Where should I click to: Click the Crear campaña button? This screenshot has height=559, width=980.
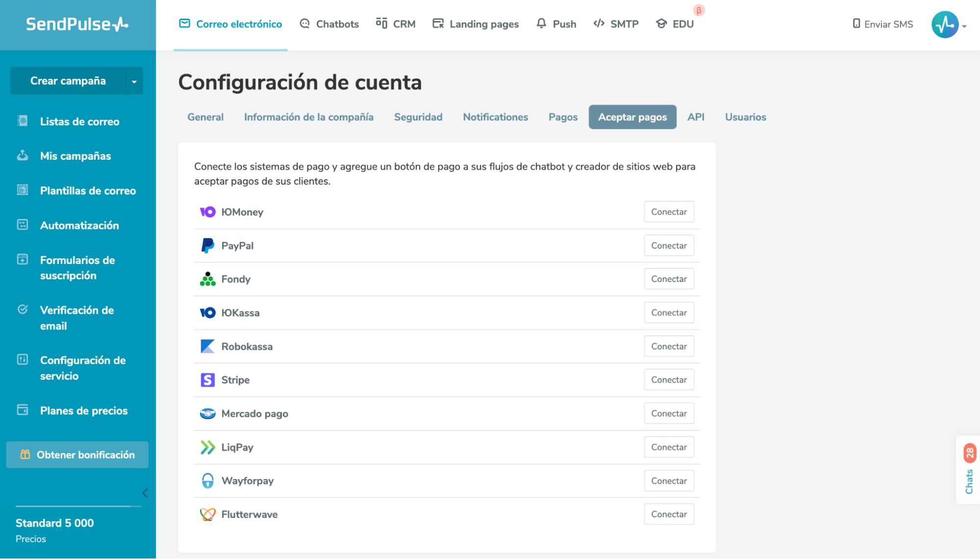click(68, 81)
